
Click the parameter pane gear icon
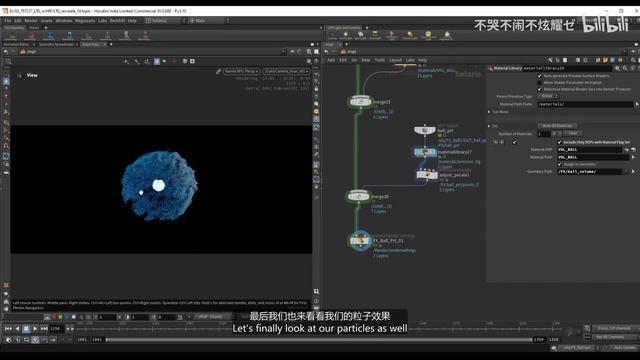(617, 68)
